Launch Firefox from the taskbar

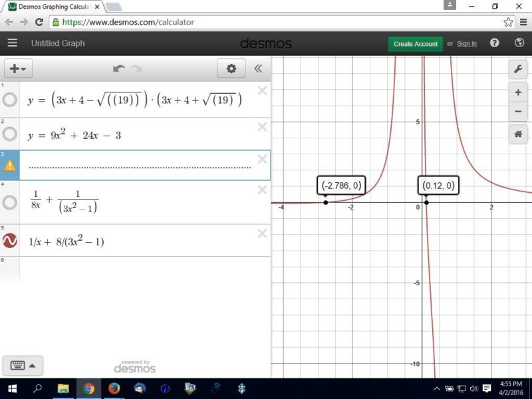coord(114,388)
